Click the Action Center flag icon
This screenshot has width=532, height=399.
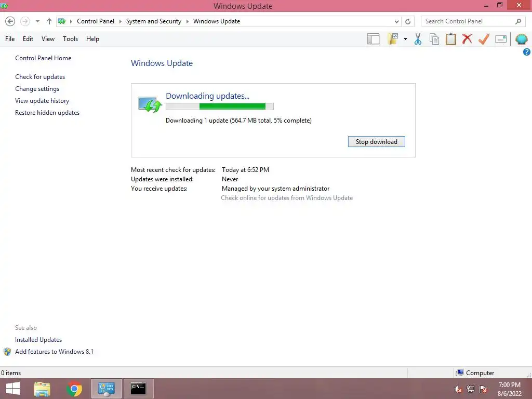click(483, 389)
